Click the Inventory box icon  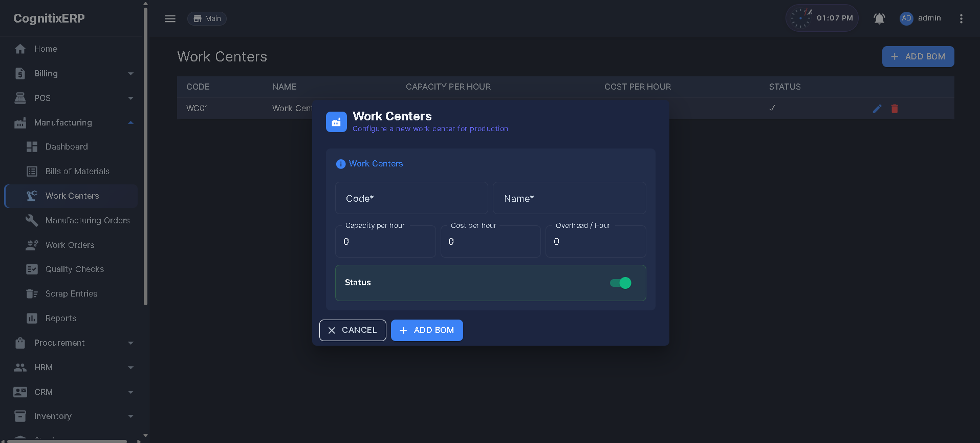tap(20, 416)
